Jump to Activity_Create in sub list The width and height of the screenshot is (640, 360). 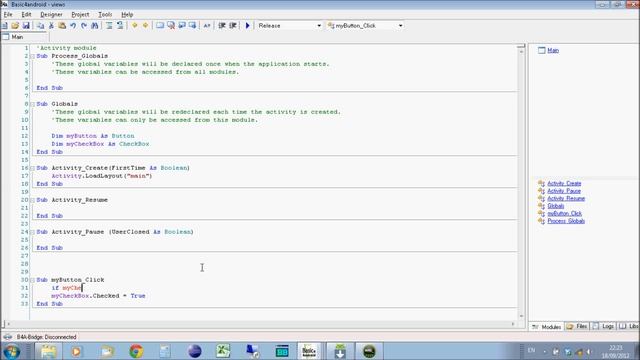click(x=564, y=184)
